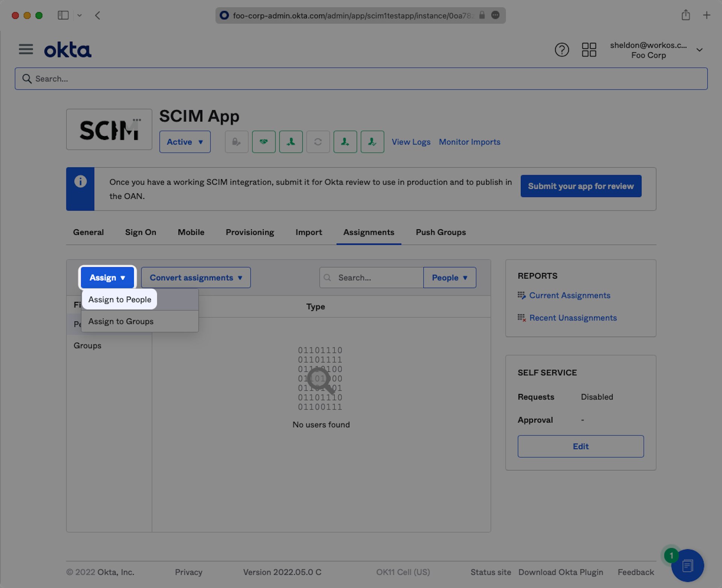Image resolution: width=722 pixels, height=588 pixels.
Task: Click the lock and key icon
Action: pyautogui.click(x=236, y=142)
